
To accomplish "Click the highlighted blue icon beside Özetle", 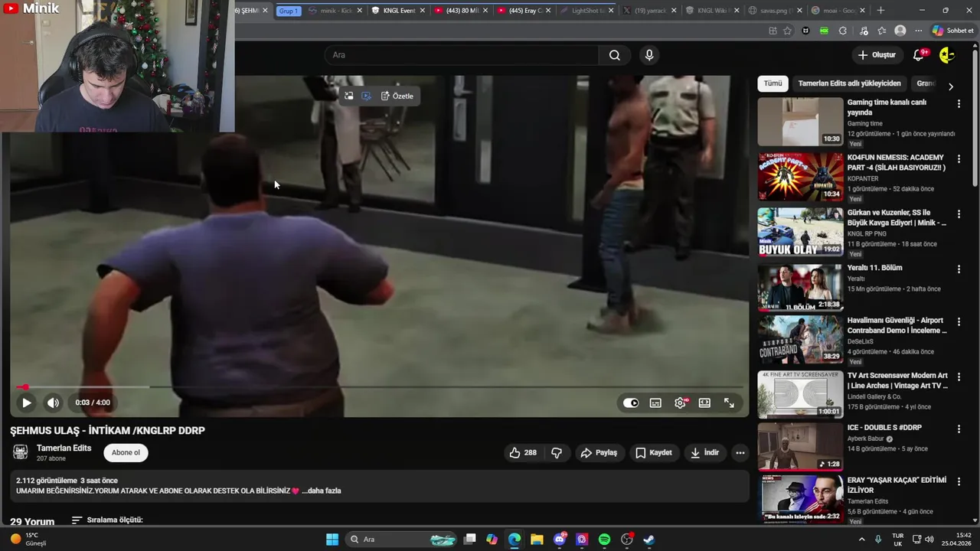I will point(366,96).
